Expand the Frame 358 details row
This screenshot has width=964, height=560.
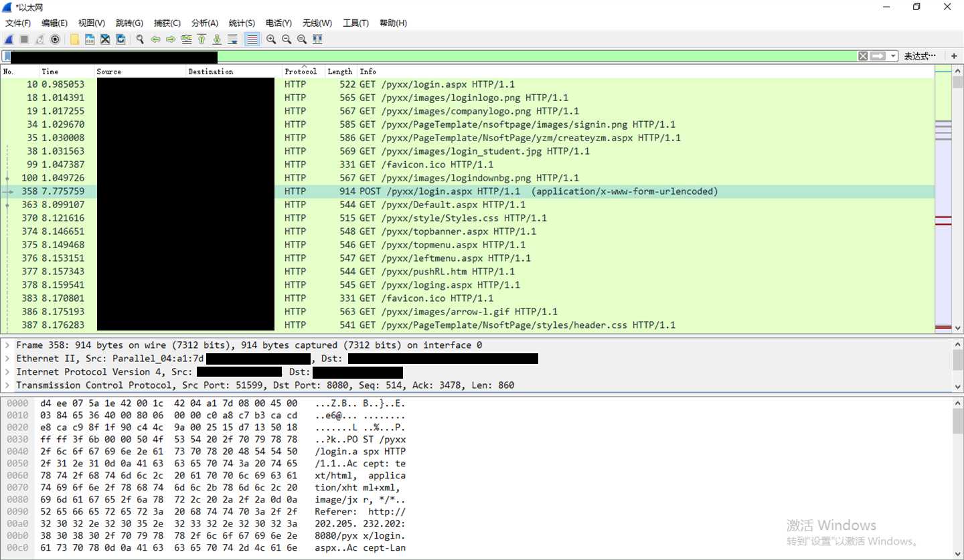(7, 345)
